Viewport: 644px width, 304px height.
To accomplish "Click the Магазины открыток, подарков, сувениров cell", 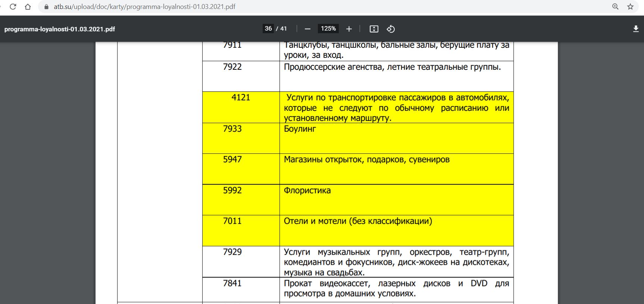I will click(397, 169).
